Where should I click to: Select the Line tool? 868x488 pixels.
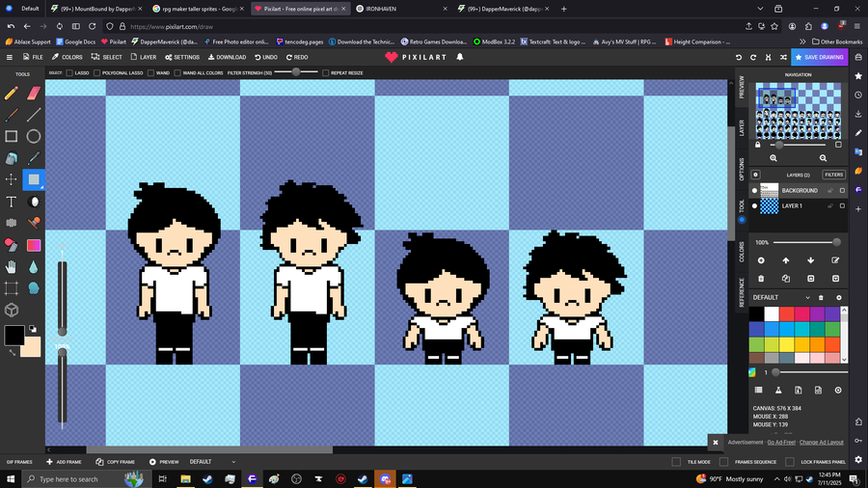click(34, 115)
